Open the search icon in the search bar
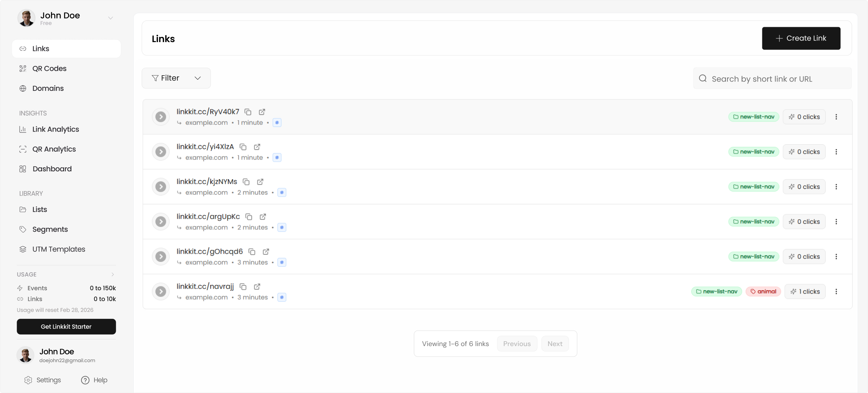 [x=703, y=78]
